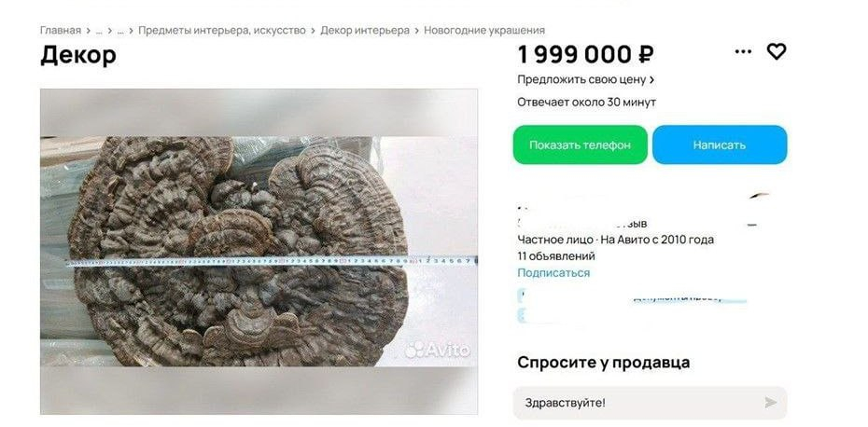The width and height of the screenshot is (868, 427).
Task: Click blurred seller reviews link ending 'зыв'
Action: pos(582,224)
